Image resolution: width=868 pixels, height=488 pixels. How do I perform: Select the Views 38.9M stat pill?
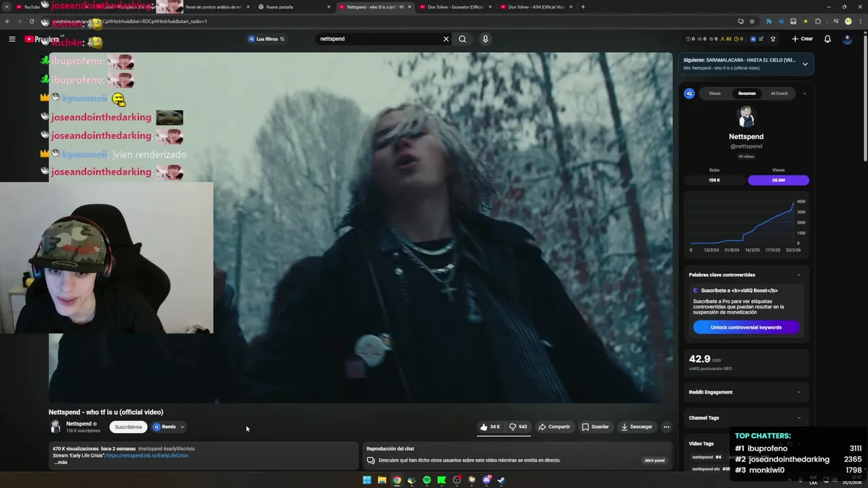point(778,180)
